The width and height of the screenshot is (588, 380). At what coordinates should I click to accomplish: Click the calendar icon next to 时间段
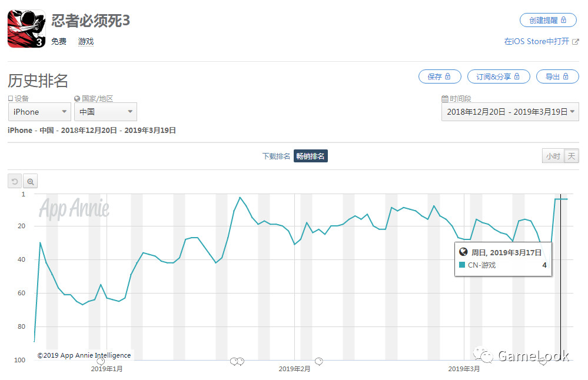444,99
